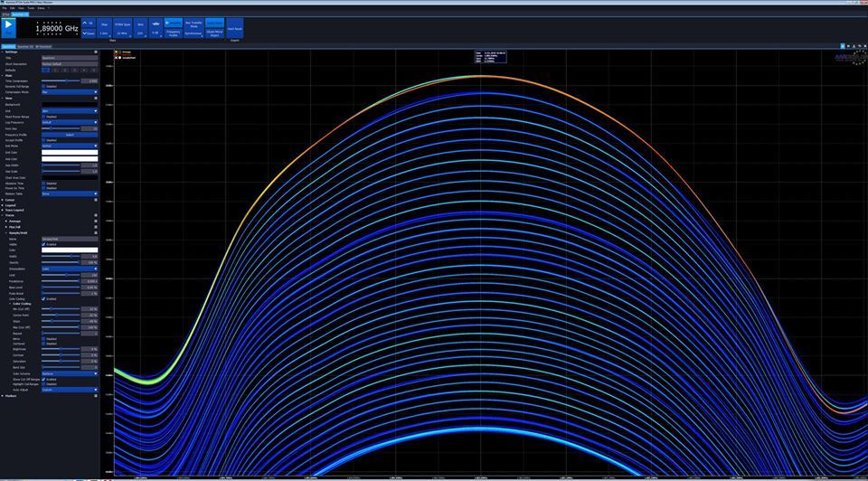Open the Grid Color swatch
Screen dimensions: 868x481
tap(70, 152)
